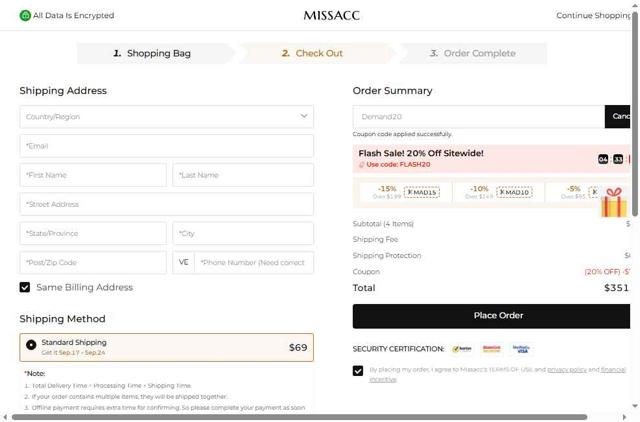Screen dimensions: 640x422
Task: Uncheck Same Billing Address checkbox
Action: 25,287
